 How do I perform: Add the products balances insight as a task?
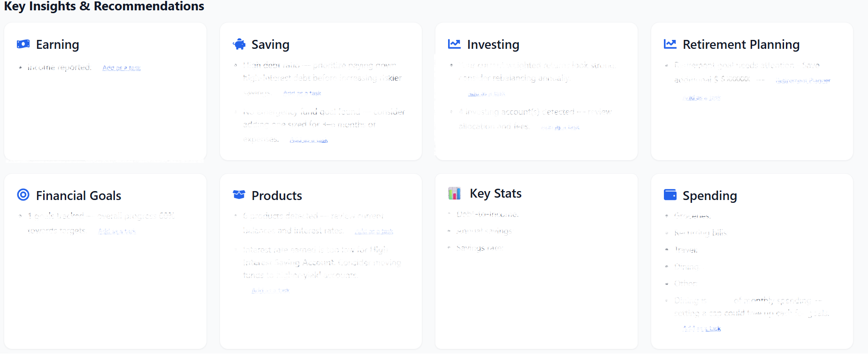pos(373,231)
